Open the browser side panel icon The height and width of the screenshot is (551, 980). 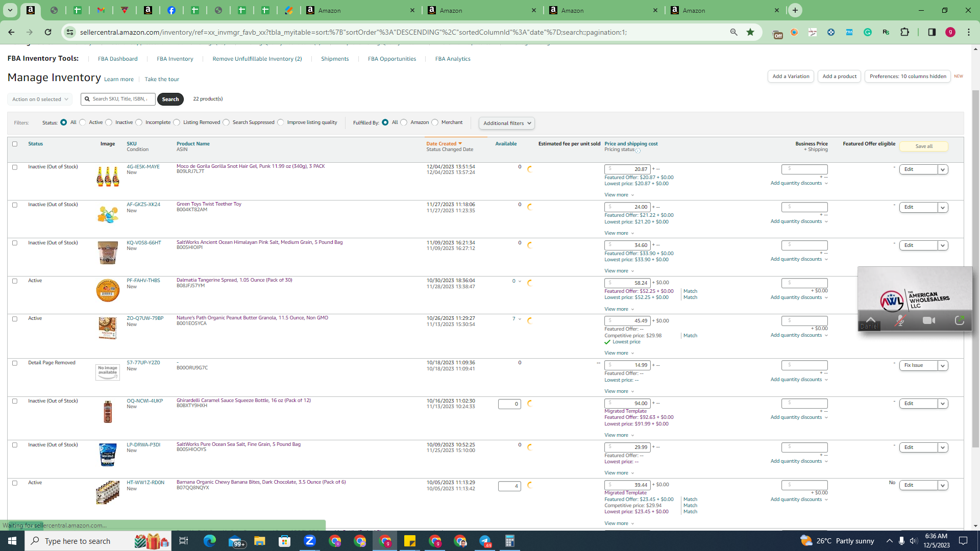932,32
